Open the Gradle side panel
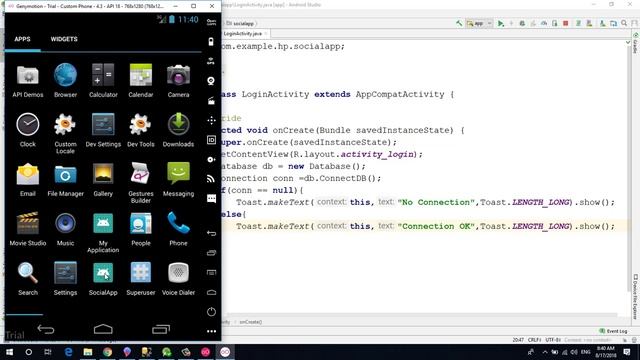The image size is (640, 360). 635,44
